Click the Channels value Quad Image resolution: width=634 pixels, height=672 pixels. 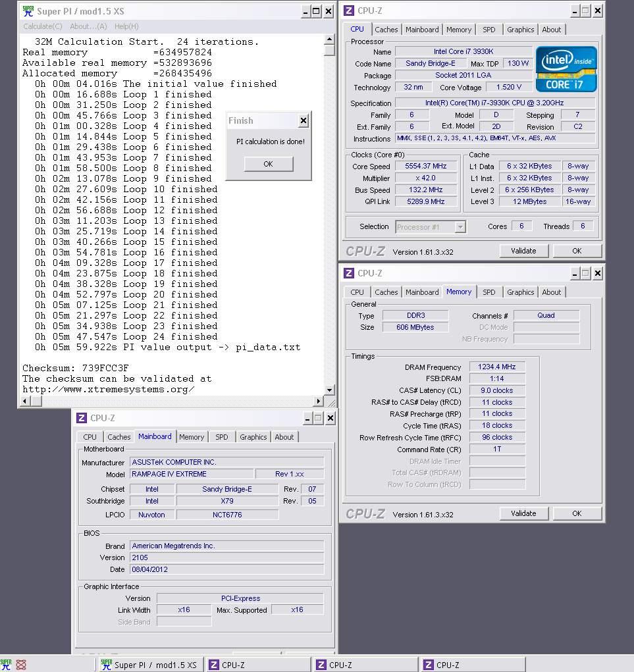(546, 315)
